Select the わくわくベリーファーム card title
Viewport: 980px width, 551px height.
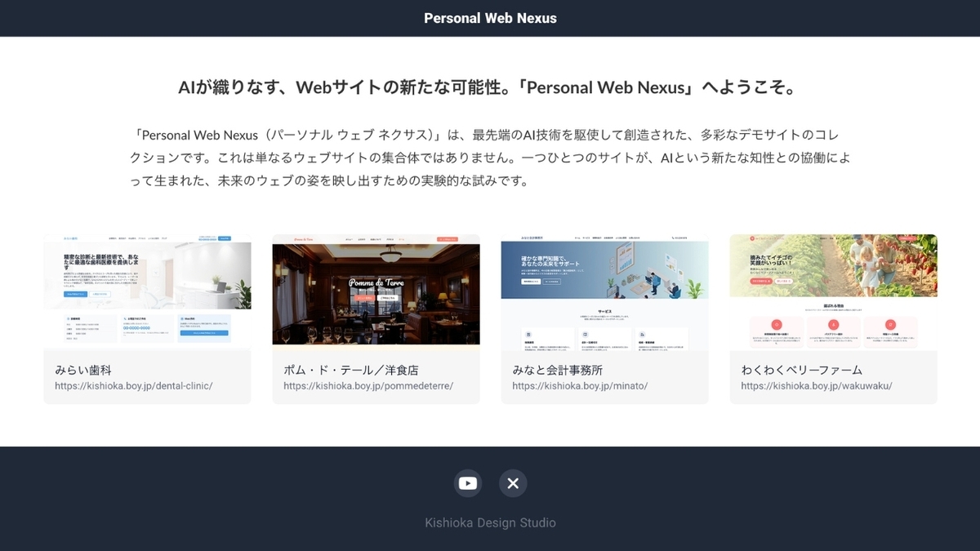(802, 370)
